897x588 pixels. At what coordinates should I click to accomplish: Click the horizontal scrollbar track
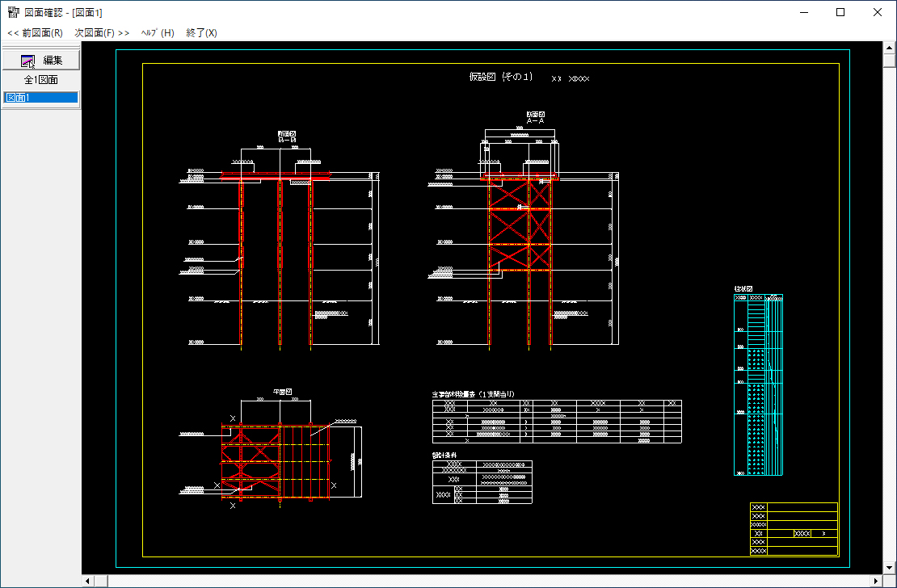point(485,581)
